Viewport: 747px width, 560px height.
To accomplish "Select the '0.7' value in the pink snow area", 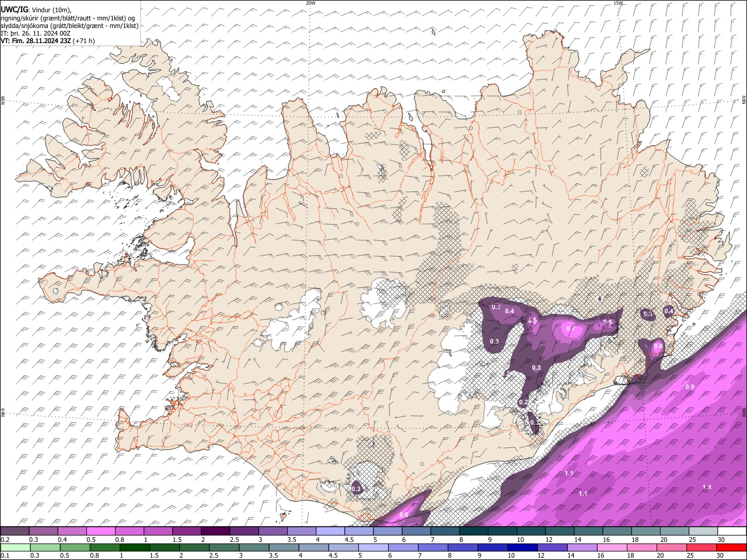I will [571, 328].
